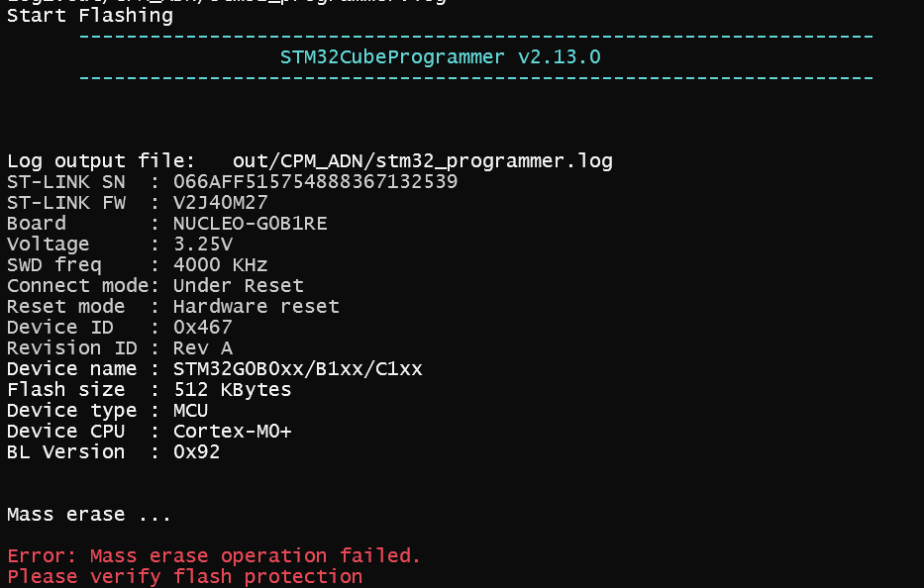Click the device name STM32G0B0xx/B1xx/C1xx
This screenshot has height=588, width=924.
(297, 369)
